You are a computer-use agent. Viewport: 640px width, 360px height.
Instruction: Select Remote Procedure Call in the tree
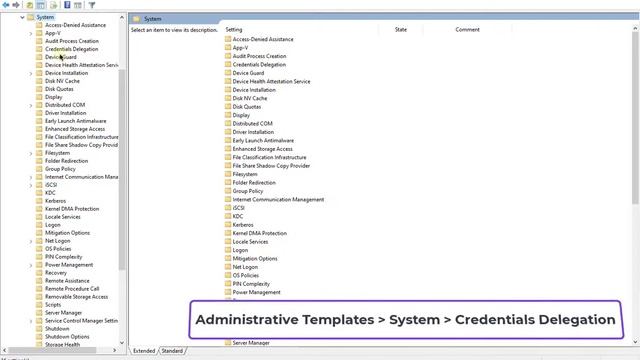[72, 289]
